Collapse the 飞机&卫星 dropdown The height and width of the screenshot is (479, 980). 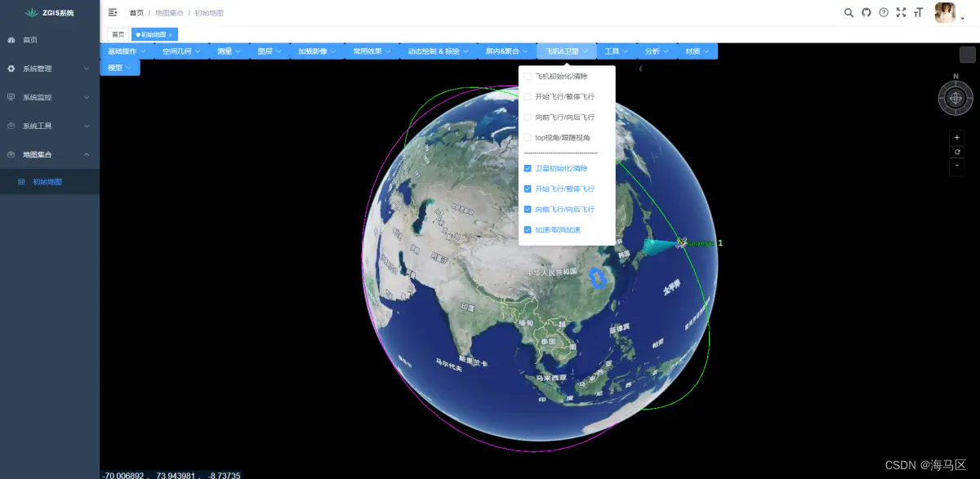pyautogui.click(x=567, y=51)
